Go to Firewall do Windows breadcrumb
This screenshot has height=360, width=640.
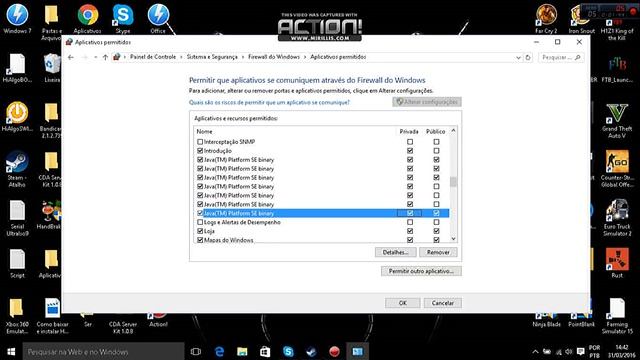[x=274, y=57]
